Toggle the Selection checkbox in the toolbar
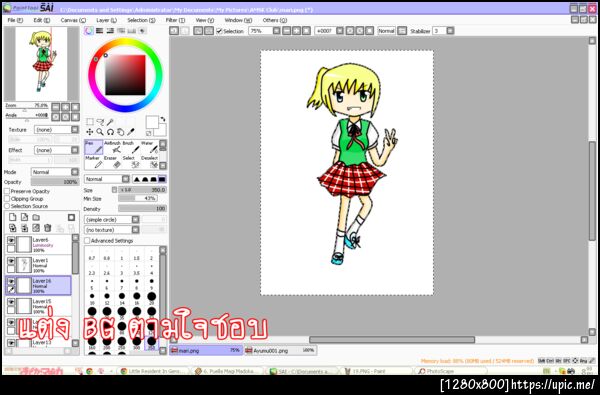This screenshot has height=395, width=600. click(219, 31)
